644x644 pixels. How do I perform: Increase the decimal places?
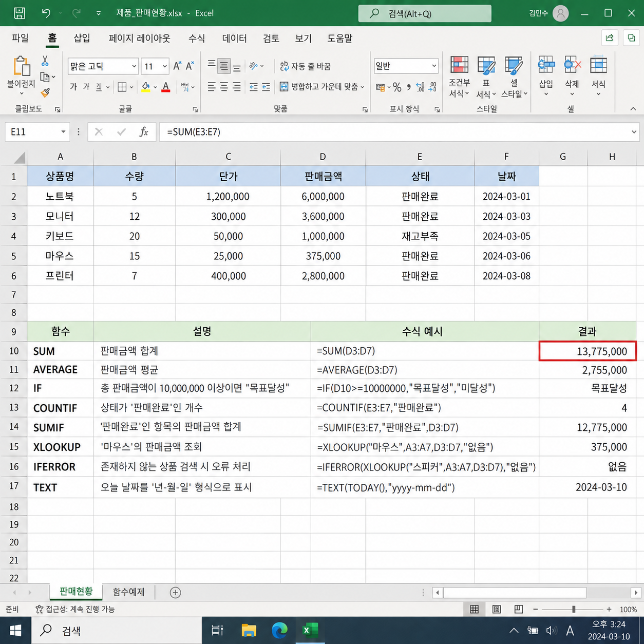click(420, 87)
